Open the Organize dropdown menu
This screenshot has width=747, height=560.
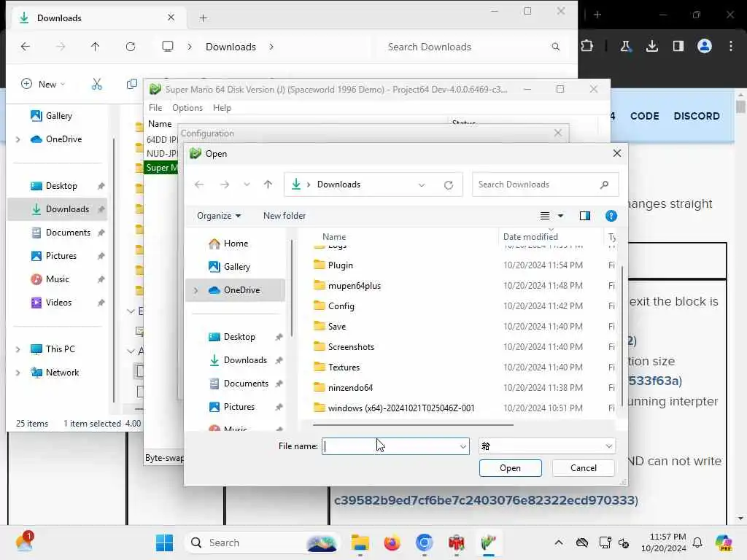tap(219, 216)
